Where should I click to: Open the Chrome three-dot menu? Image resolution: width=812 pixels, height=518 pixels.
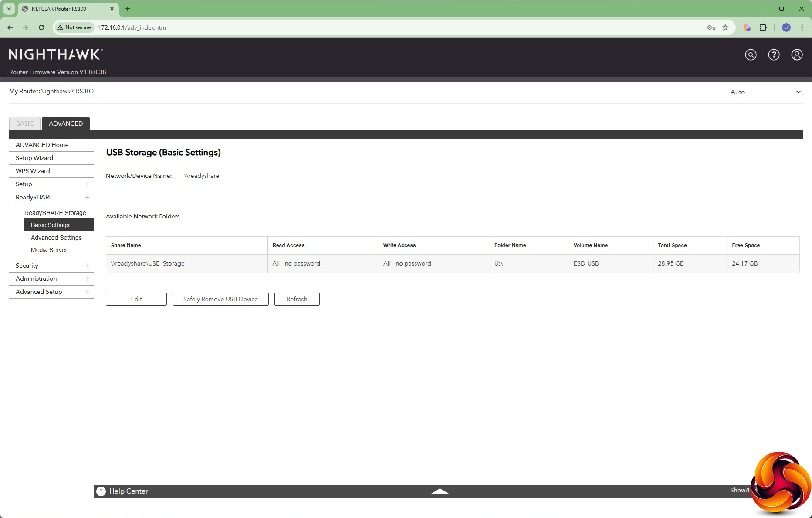coord(802,27)
